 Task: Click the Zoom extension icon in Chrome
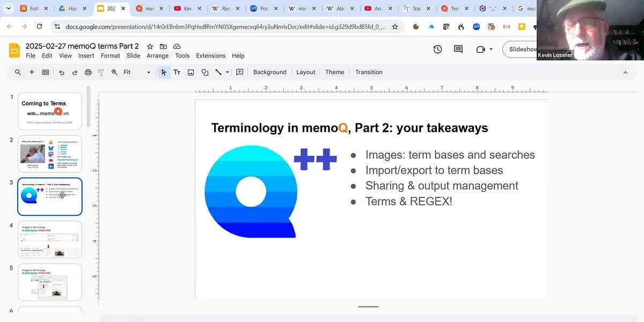(476, 26)
